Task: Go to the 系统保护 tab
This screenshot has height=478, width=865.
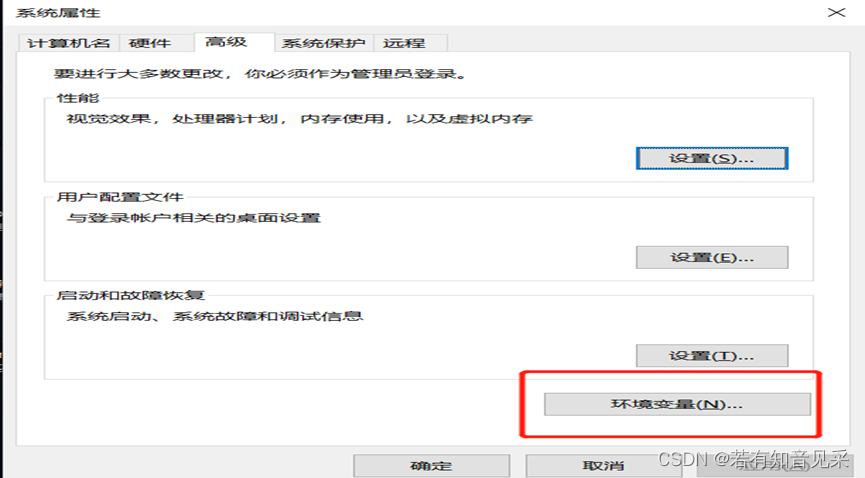Action: tap(324, 43)
